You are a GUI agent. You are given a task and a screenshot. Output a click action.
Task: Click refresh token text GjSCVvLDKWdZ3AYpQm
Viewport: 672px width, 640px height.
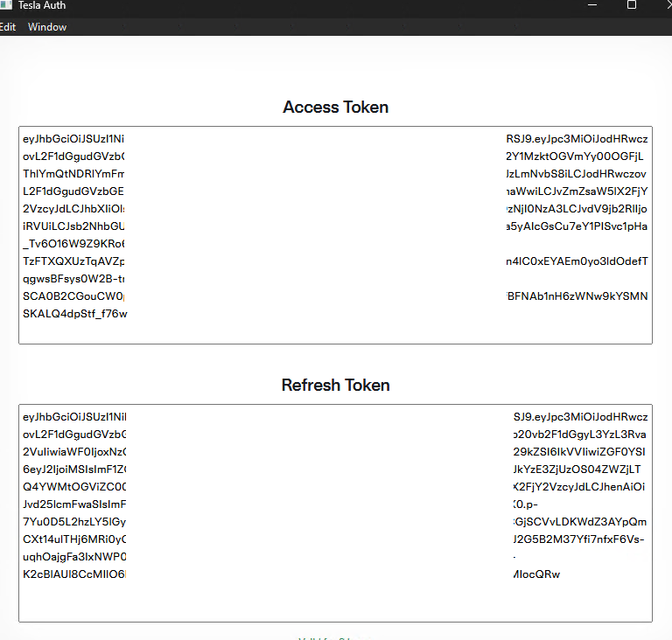click(580, 522)
